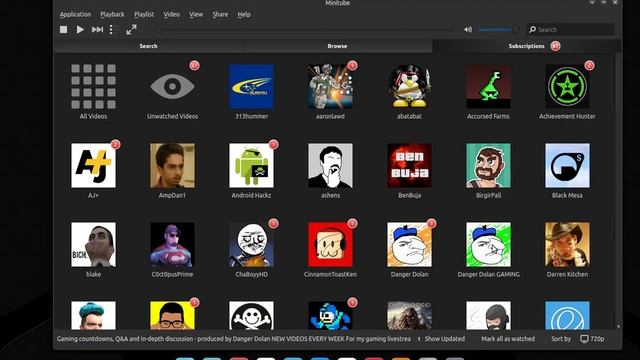Open the Sort by dropdown

tap(561, 338)
